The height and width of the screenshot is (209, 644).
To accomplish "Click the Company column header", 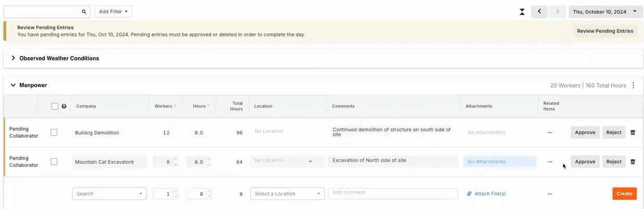I will (86, 106).
